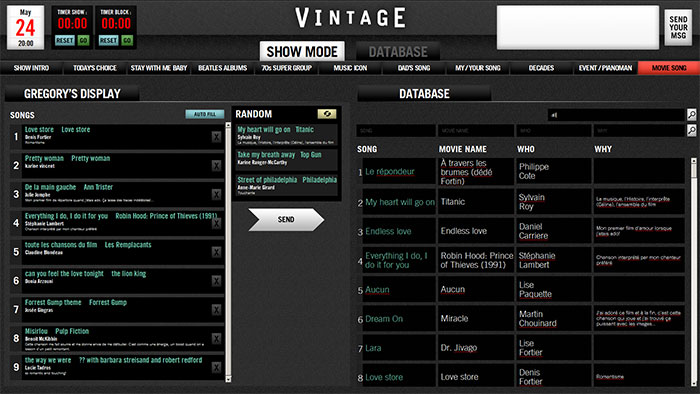
Task: Reset the Timer Show
Action: (65, 41)
